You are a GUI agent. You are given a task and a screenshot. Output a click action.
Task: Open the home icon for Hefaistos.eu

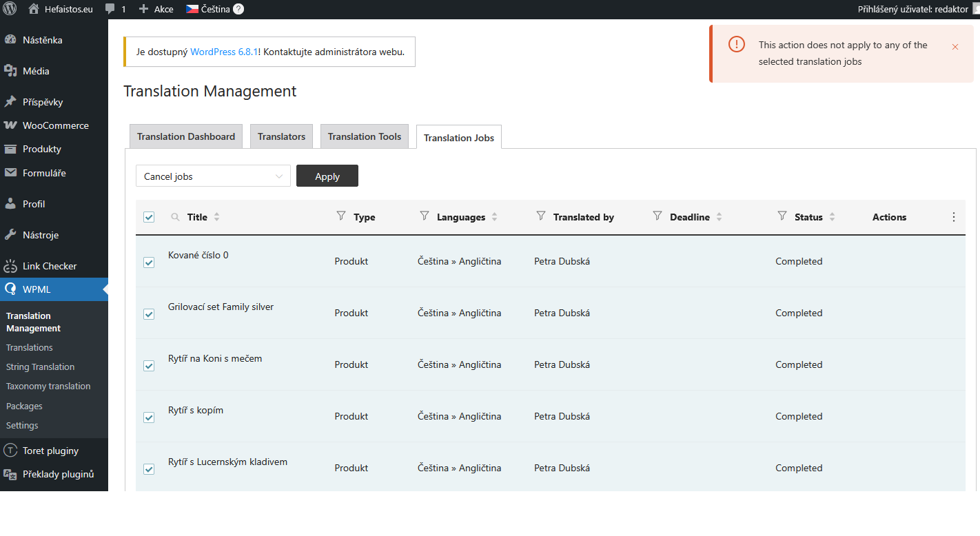pyautogui.click(x=34, y=9)
